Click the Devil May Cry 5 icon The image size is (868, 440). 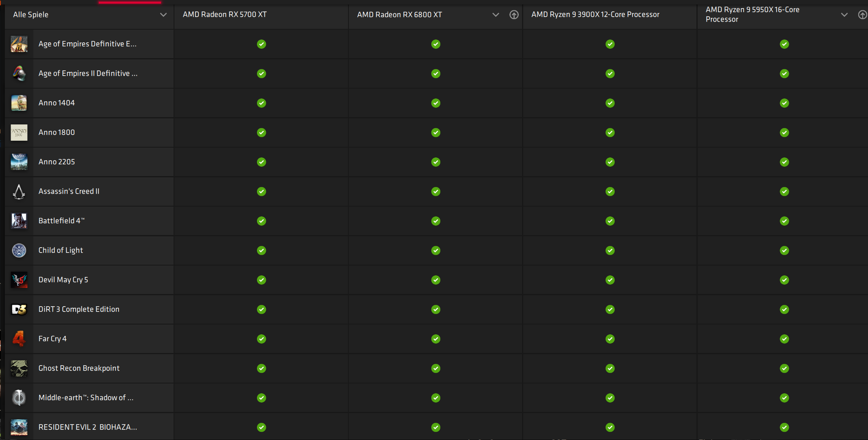[x=19, y=280]
